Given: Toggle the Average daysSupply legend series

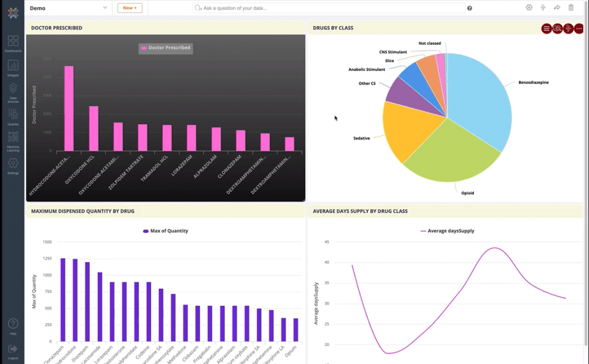Looking at the screenshot, I should coord(447,231).
